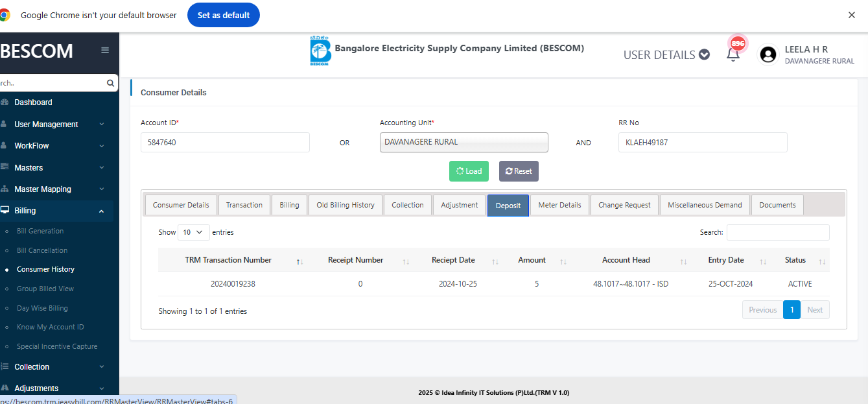Image resolution: width=868 pixels, height=404 pixels.
Task: Open Day Wise Billing in the sidebar
Action: pyautogui.click(x=42, y=308)
